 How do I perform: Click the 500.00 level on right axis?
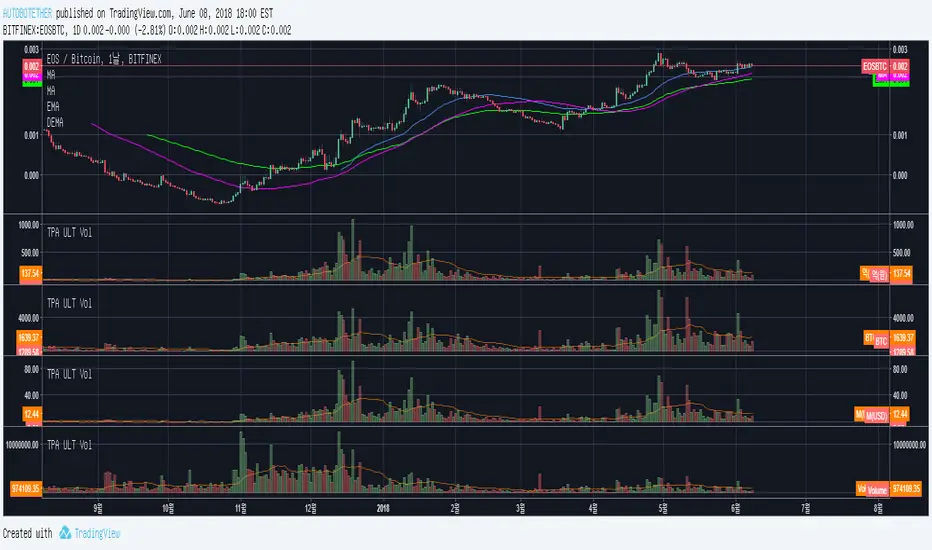pos(902,253)
